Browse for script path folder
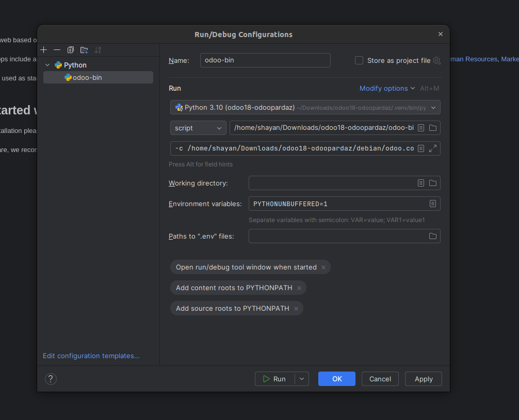Viewport: 519px width, 420px height. click(433, 128)
